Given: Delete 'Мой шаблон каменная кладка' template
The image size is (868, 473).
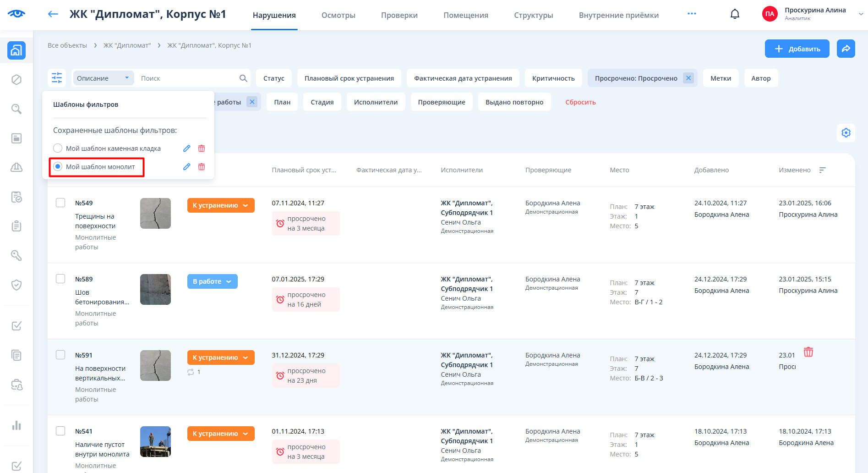Looking at the screenshot, I should 202,148.
